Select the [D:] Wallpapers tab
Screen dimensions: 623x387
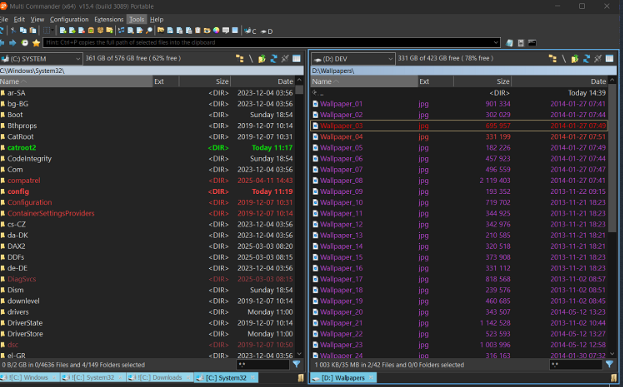coord(344,378)
